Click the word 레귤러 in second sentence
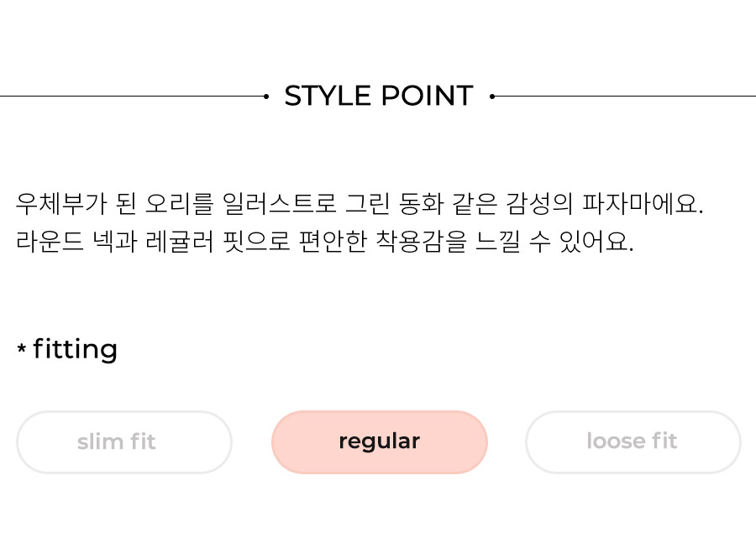This screenshot has height=543, width=756. point(180,241)
